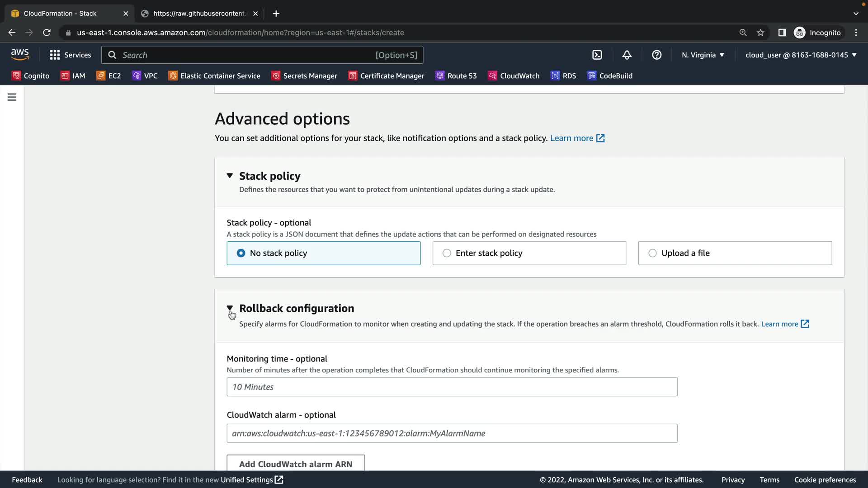
Task: Open the N. Virginia region dropdown
Action: click(x=703, y=55)
